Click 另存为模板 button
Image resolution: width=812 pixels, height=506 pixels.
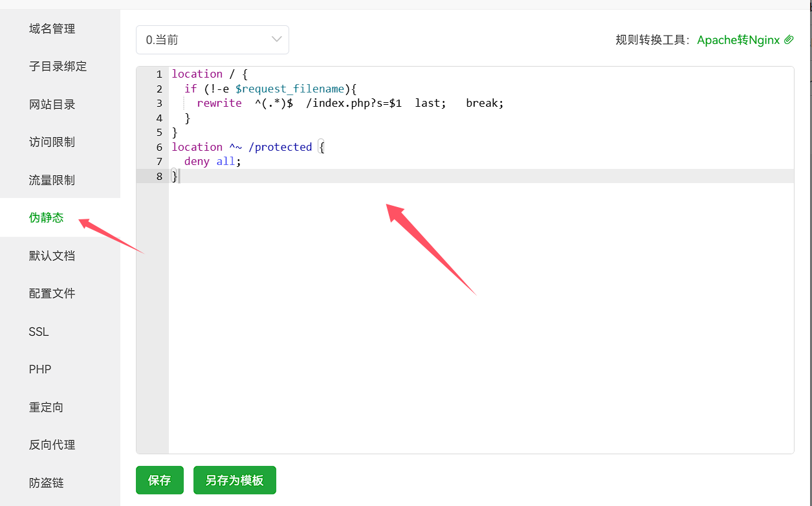point(234,480)
